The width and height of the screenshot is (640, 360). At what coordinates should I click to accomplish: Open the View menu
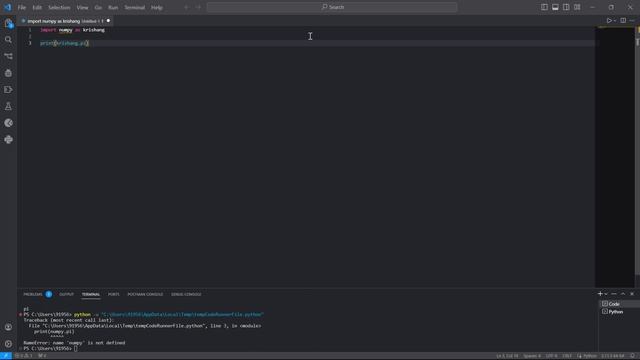tap(82, 7)
